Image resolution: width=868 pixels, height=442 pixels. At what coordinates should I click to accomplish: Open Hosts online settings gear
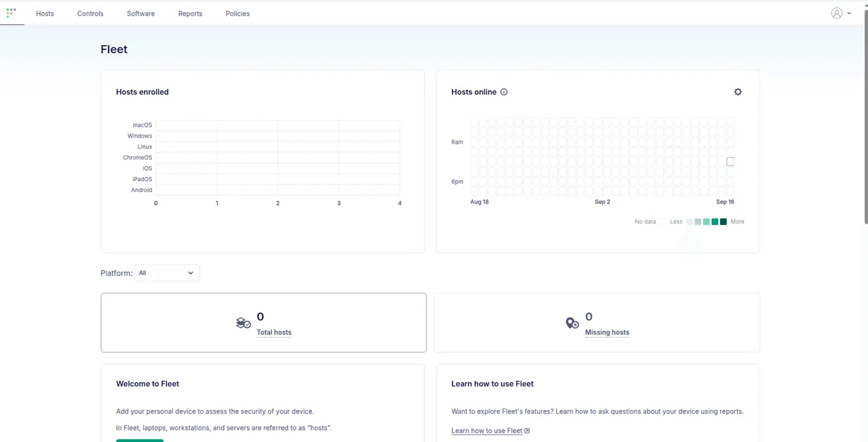pyautogui.click(x=738, y=92)
